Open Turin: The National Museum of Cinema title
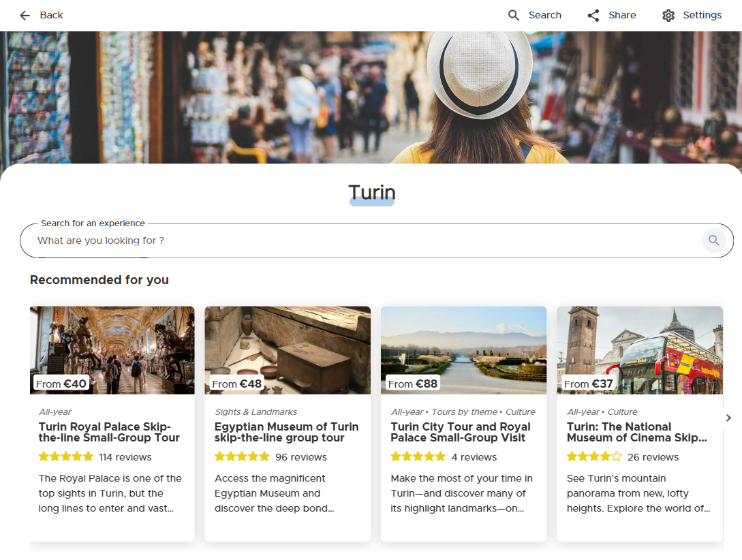 point(636,432)
